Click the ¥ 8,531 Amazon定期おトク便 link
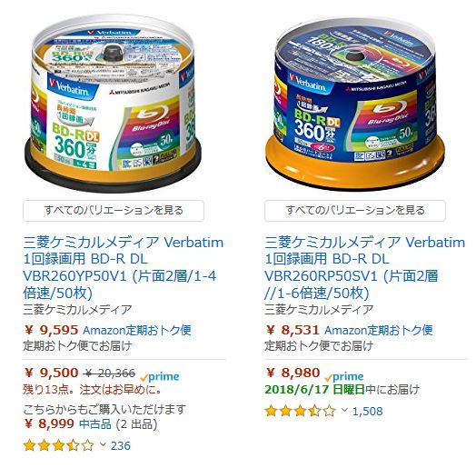Screen dimensions: 476x468 click(349, 330)
